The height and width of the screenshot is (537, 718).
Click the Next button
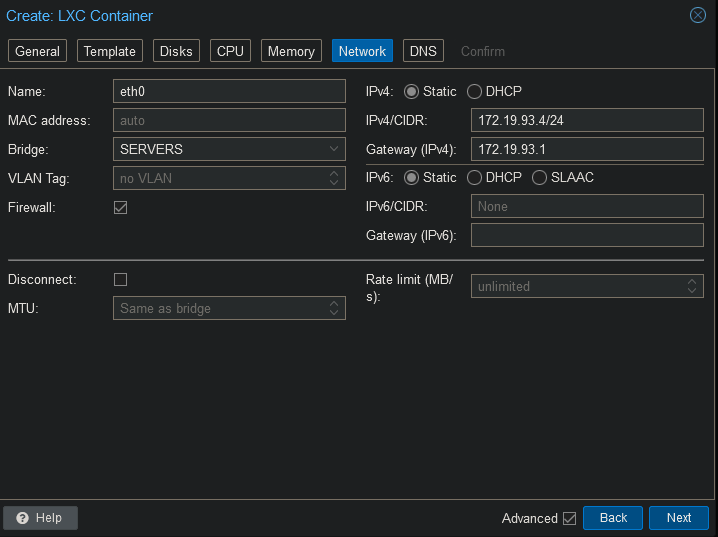[679, 518]
